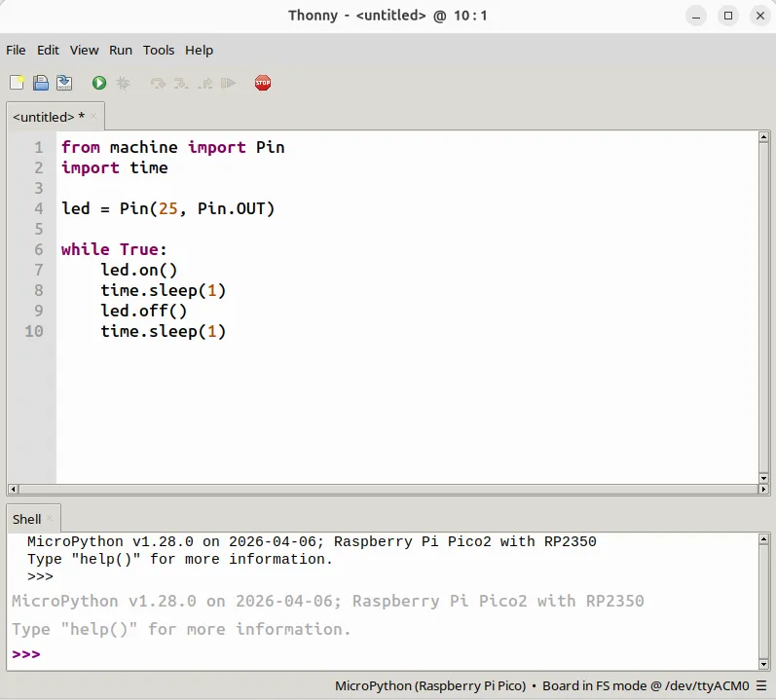Click the Resume debugger icon
This screenshot has height=700, width=776.
click(x=228, y=83)
